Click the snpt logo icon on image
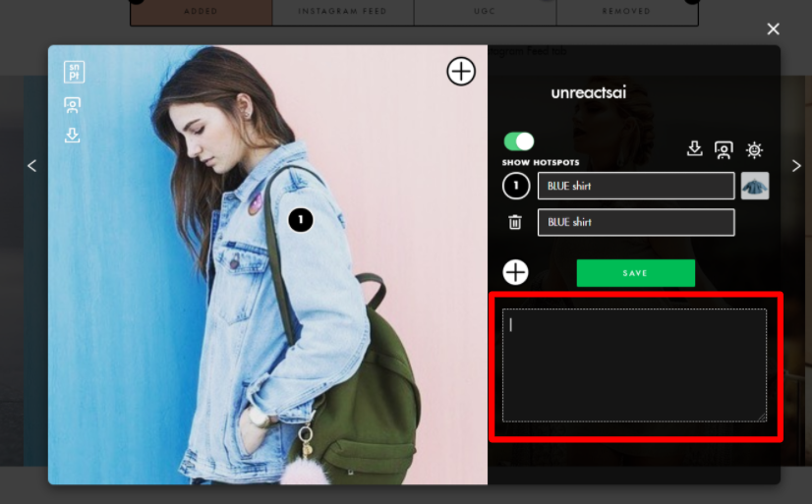This screenshot has height=504, width=812. pos(74,72)
